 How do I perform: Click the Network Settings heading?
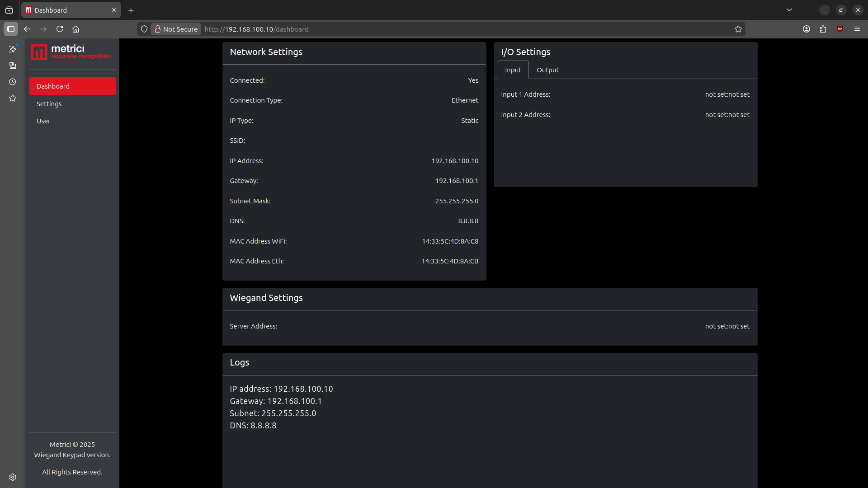click(x=266, y=52)
